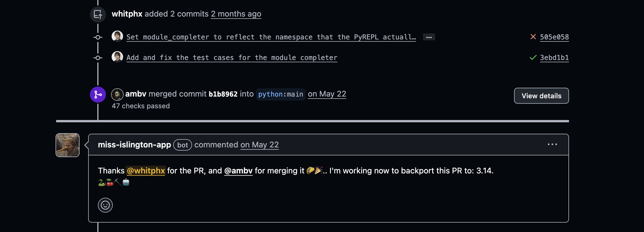644x232 pixels.
Task: Click View details button
Action: coord(542,96)
